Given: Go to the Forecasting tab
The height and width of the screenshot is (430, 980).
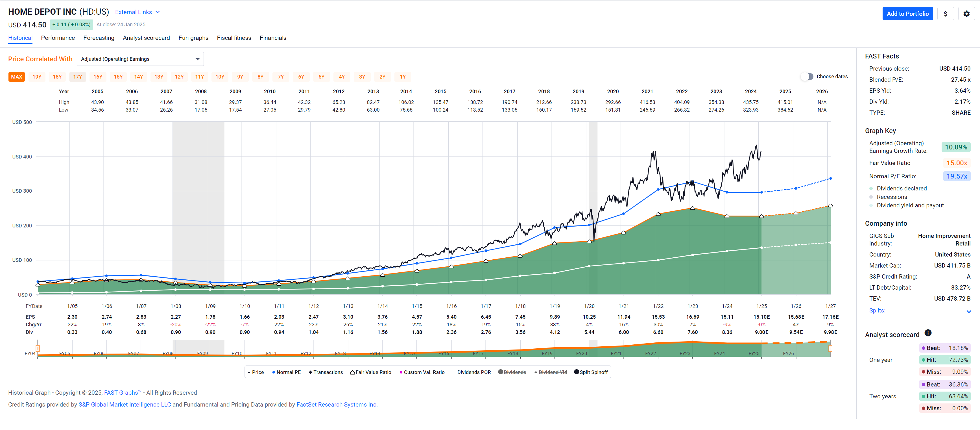Looking at the screenshot, I should tap(99, 38).
